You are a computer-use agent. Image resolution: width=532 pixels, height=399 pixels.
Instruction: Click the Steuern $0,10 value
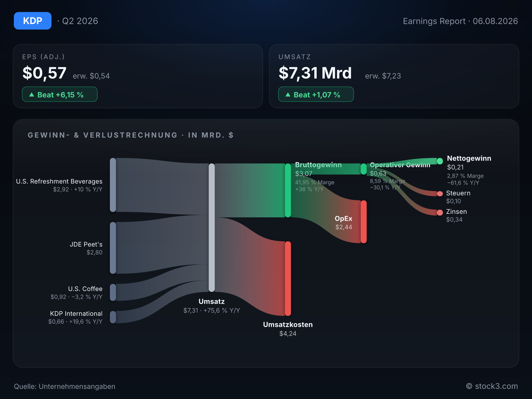click(x=454, y=201)
